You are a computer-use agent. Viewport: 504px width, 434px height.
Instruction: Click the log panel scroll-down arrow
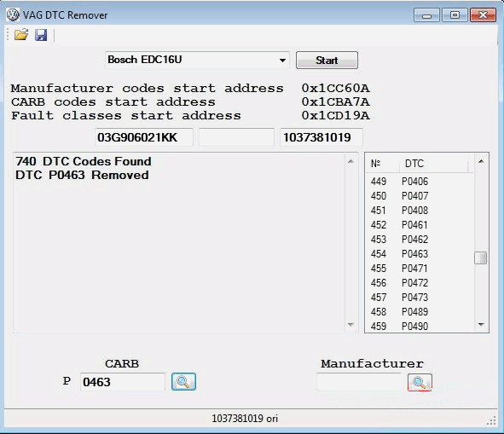point(350,325)
